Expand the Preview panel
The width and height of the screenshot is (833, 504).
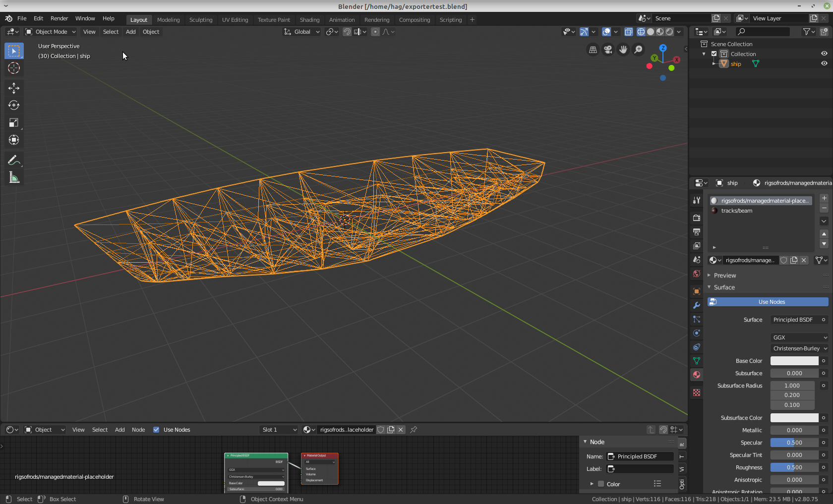(724, 276)
